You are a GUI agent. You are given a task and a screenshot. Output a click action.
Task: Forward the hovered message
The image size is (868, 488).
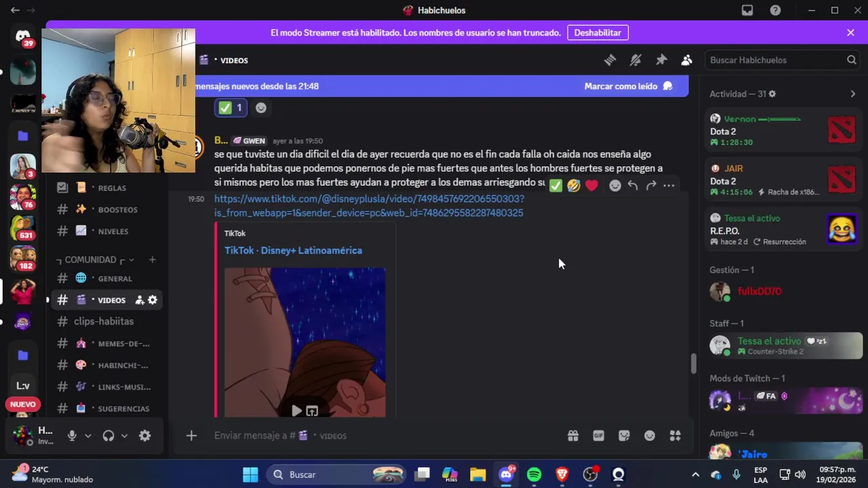pyautogui.click(x=651, y=185)
